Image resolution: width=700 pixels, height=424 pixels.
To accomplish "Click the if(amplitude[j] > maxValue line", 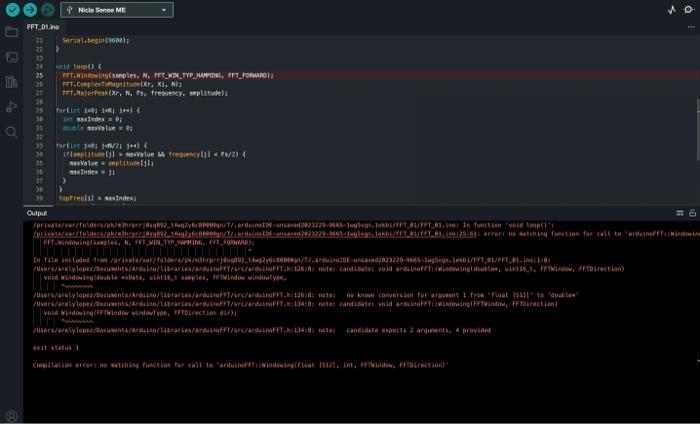I will coord(154,154).
